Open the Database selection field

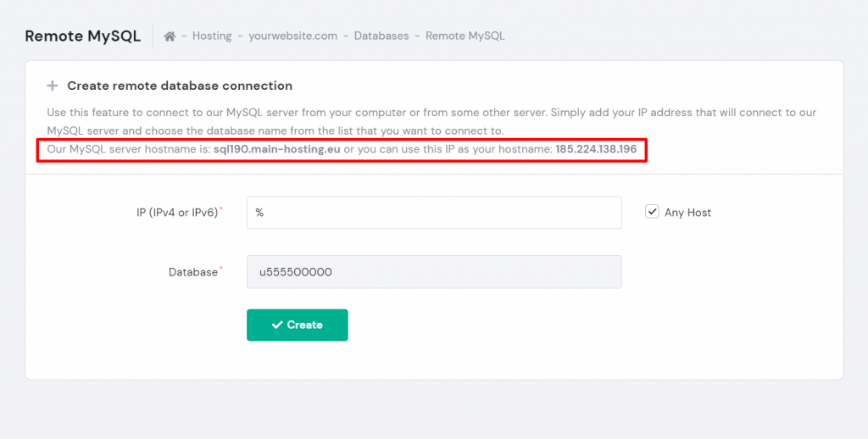(433, 272)
